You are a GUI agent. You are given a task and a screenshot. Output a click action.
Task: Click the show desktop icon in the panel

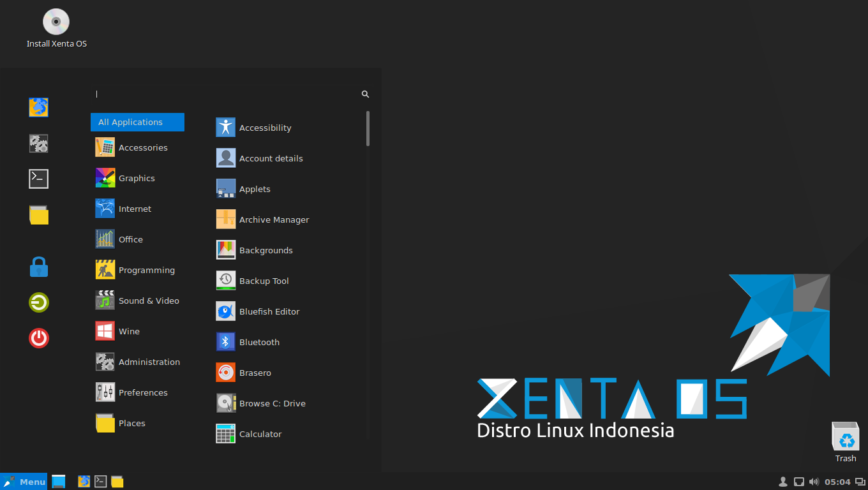click(x=59, y=482)
